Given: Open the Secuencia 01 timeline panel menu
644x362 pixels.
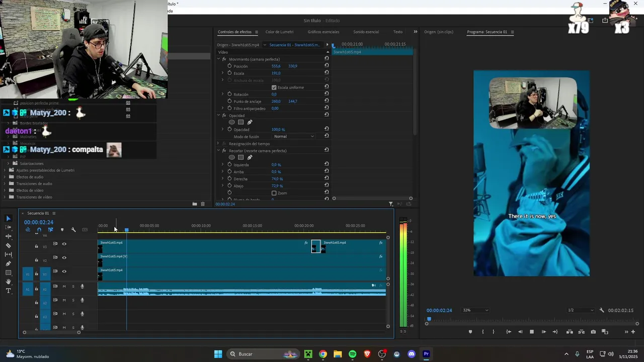Looking at the screenshot, I should click(x=54, y=213).
